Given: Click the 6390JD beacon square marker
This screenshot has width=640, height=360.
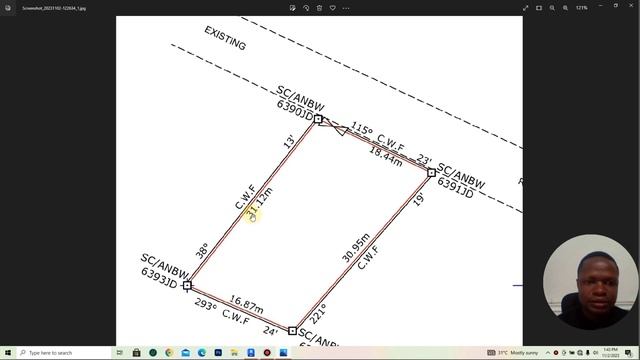Looking at the screenshot, I should click(x=318, y=119).
